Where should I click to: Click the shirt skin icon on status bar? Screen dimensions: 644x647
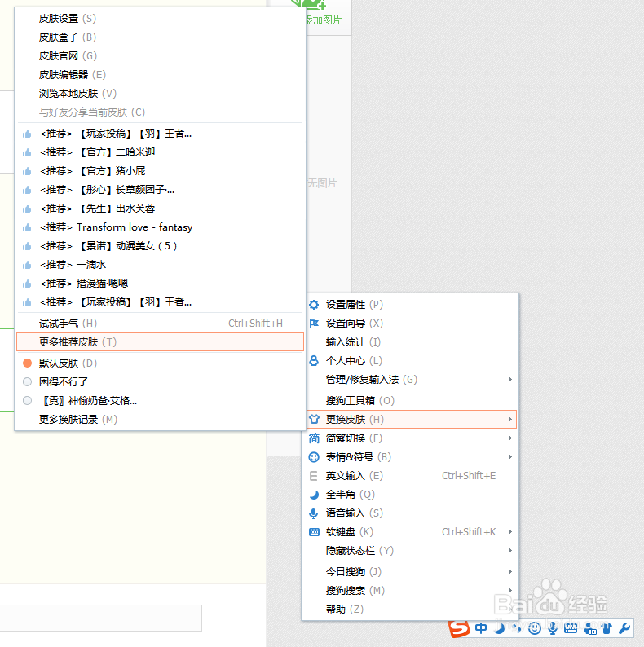tap(607, 628)
